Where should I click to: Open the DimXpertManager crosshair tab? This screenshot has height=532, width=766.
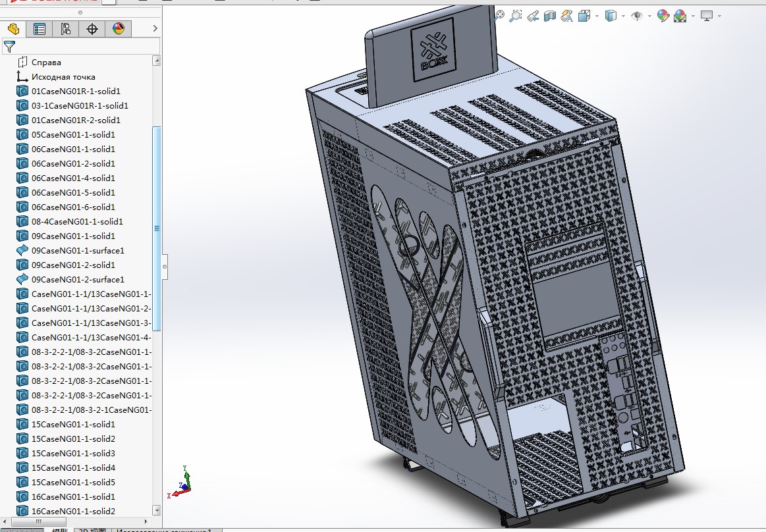(92, 29)
